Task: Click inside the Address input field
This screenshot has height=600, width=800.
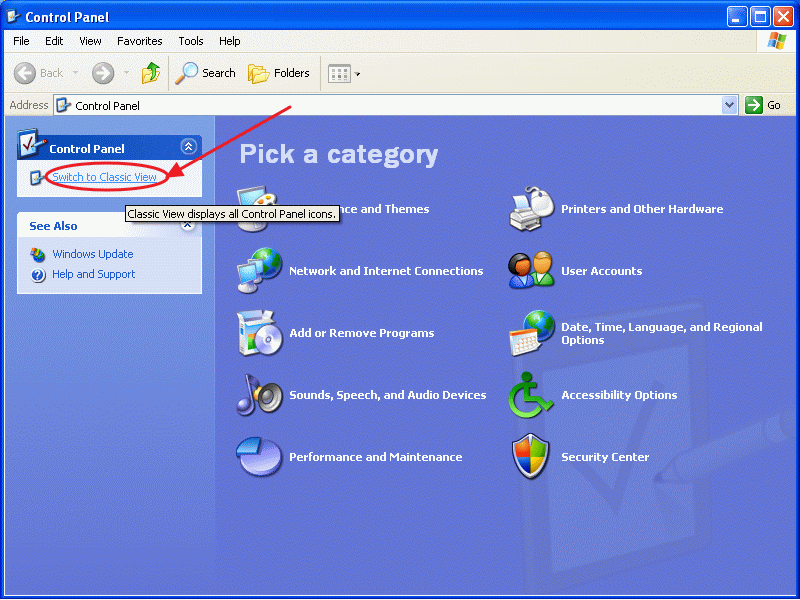Action: point(388,105)
